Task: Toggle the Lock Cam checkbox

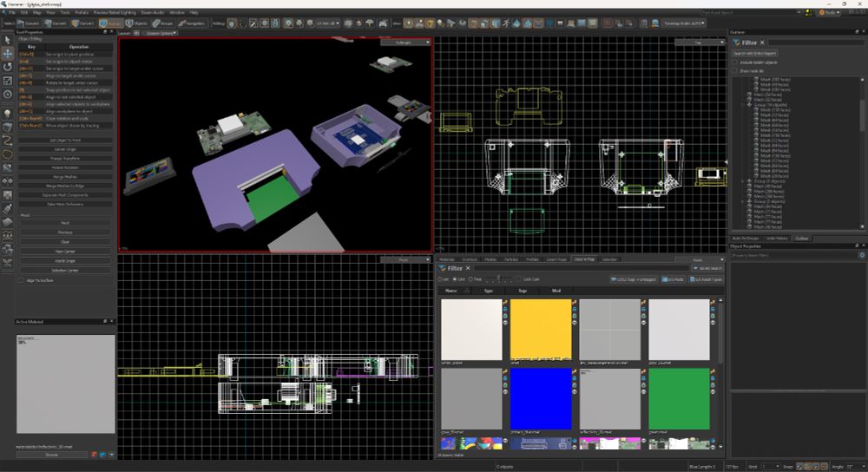Action: coord(519,279)
